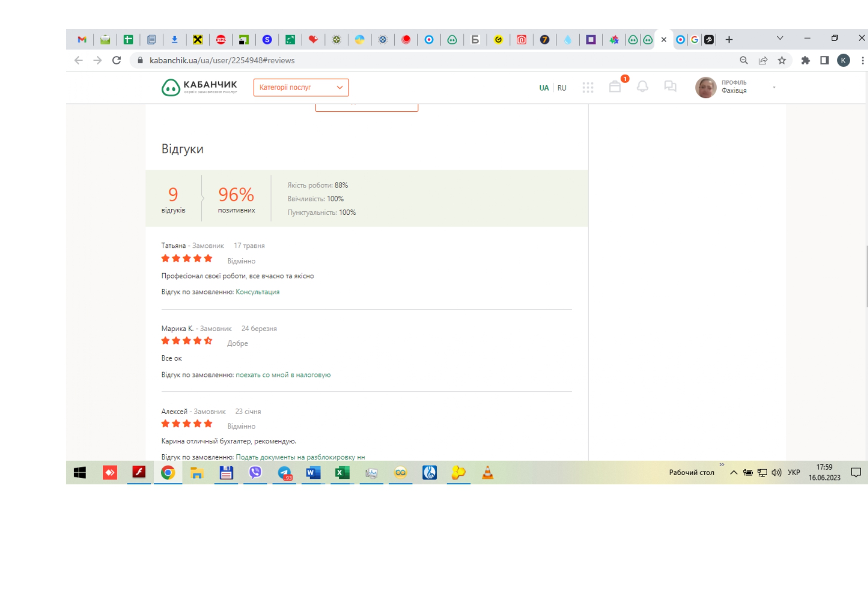Viewport: 868px width, 614px height.
Task: Expand the Chrome tab search chevron
Action: point(780,38)
